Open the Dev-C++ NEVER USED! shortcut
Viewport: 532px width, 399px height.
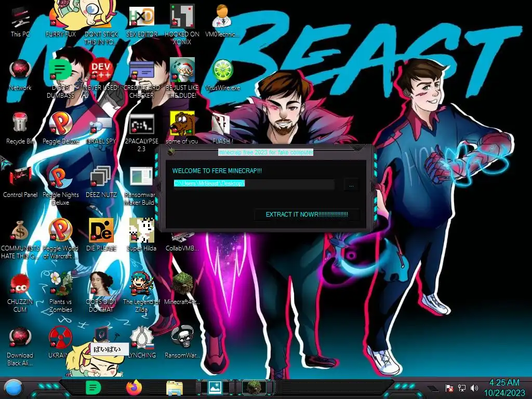(x=101, y=75)
